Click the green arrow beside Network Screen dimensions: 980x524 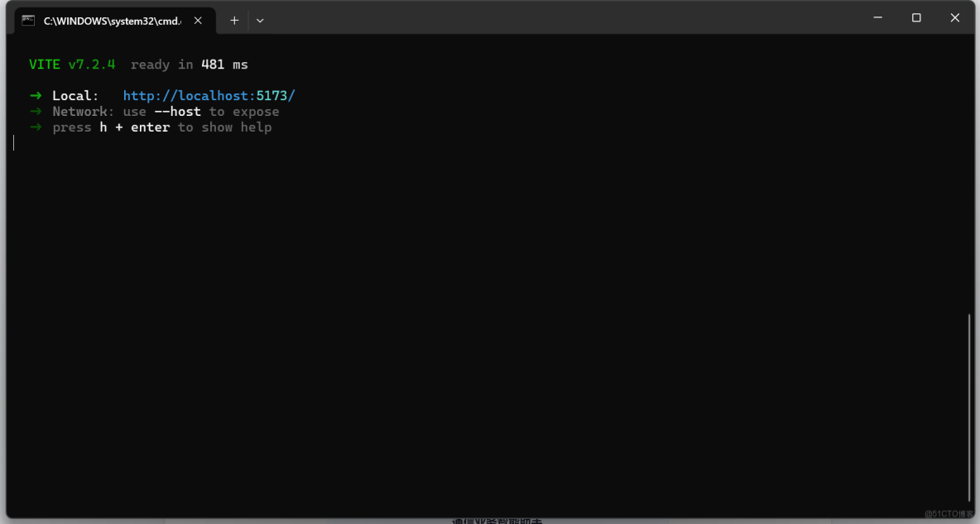(x=34, y=111)
